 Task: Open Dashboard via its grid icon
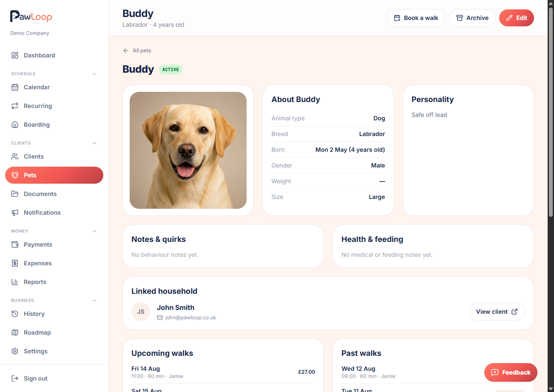[15, 55]
